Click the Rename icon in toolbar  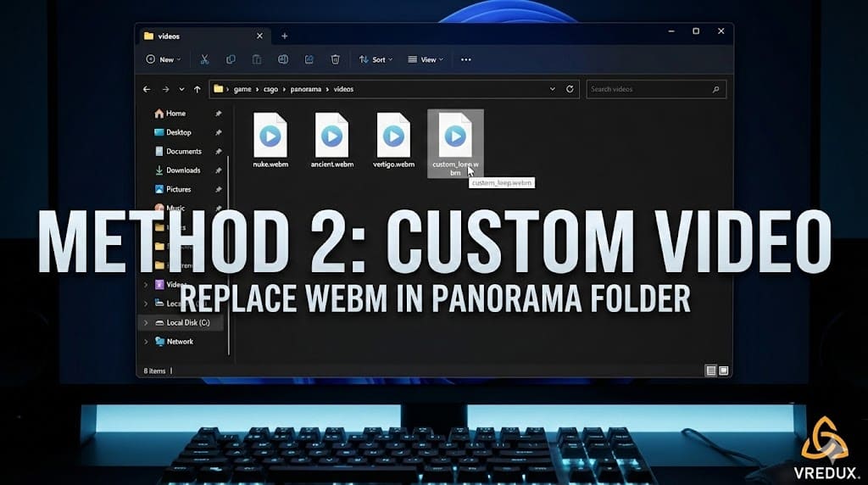pyautogui.click(x=283, y=59)
